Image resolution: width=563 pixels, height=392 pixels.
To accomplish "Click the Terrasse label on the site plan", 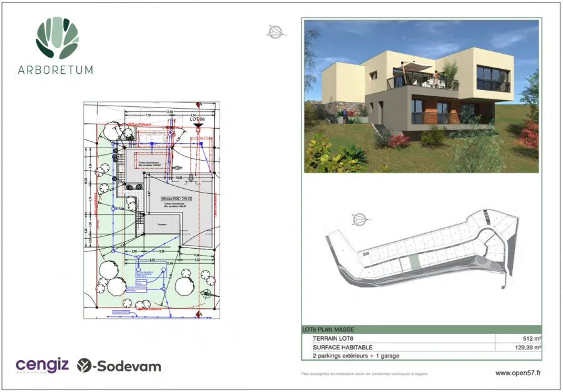I will 161,224.
